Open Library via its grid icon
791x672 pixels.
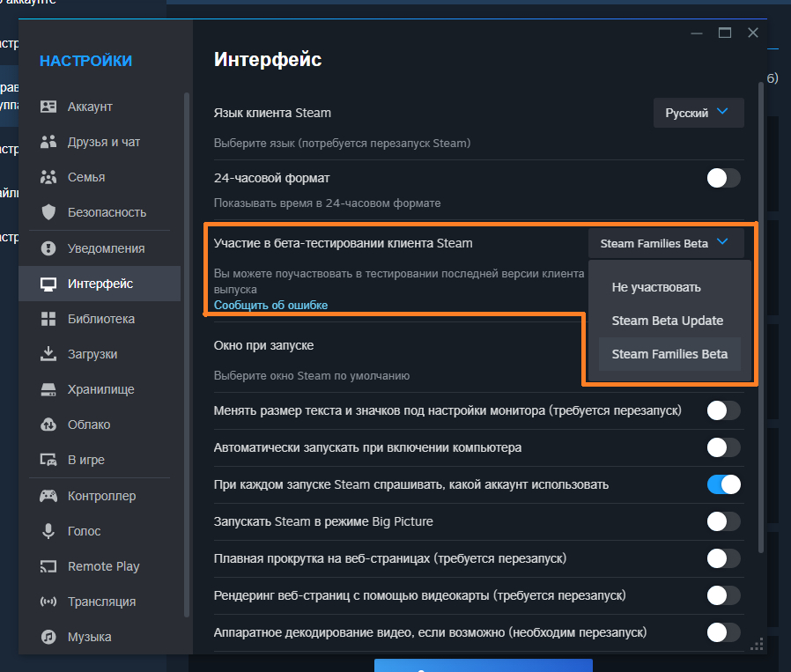(48, 319)
